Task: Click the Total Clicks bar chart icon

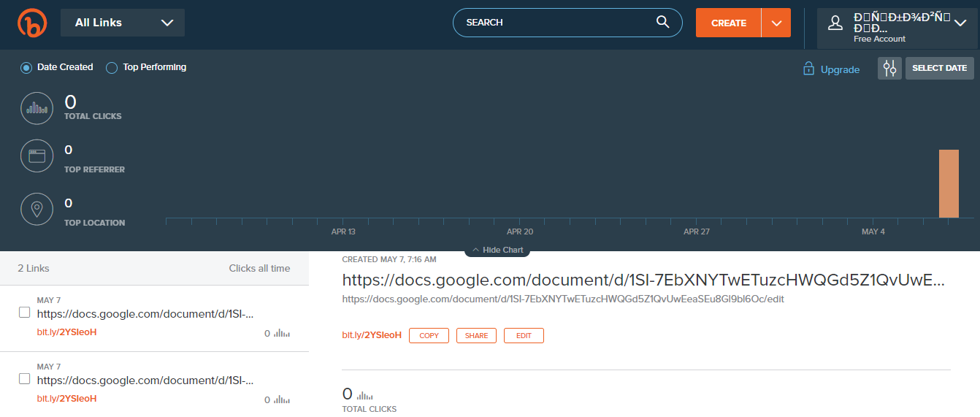Action: click(37, 108)
